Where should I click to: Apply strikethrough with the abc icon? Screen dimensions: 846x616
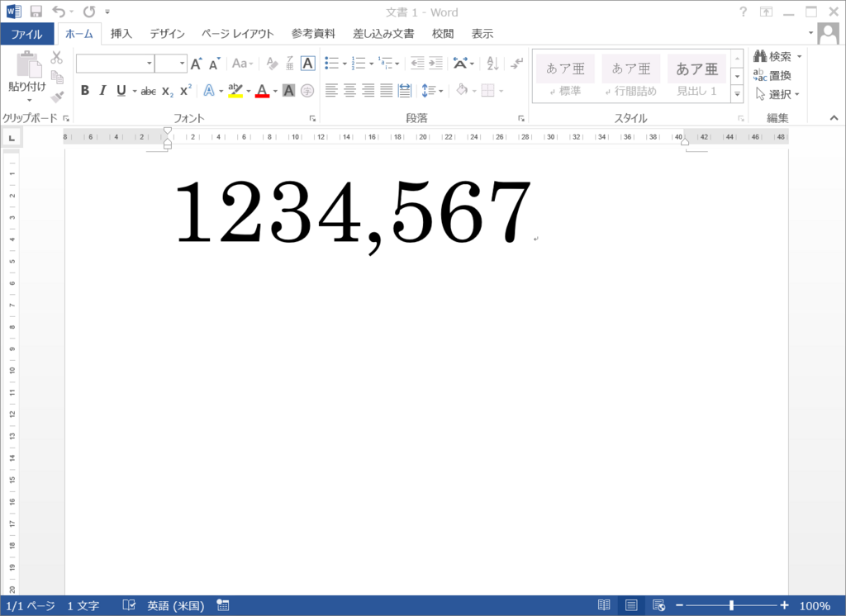pos(148,91)
